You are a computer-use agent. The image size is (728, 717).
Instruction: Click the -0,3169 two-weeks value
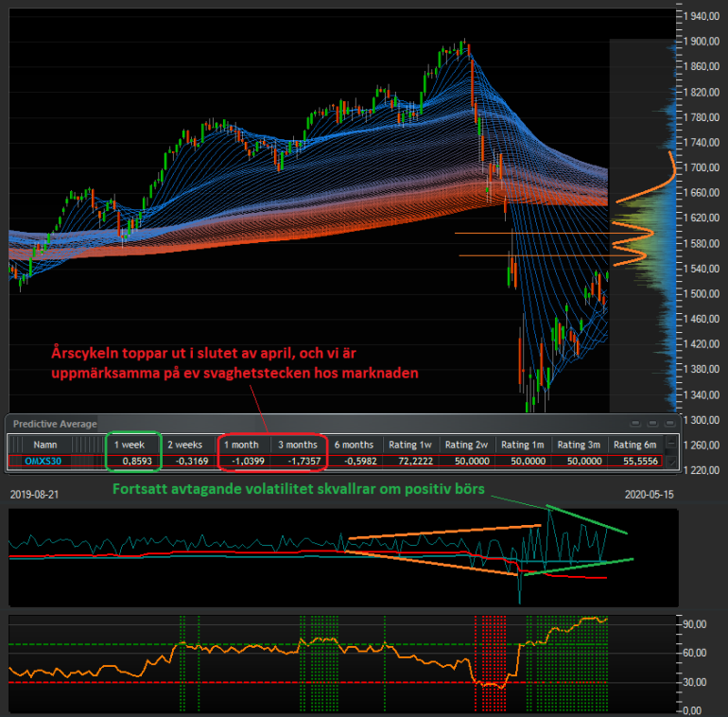[192, 461]
